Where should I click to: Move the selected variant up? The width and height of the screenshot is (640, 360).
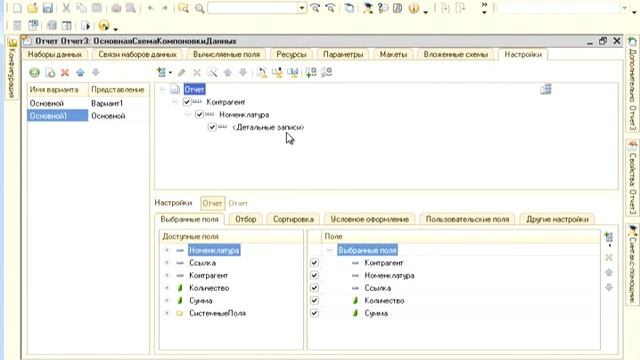click(x=80, y=73)
